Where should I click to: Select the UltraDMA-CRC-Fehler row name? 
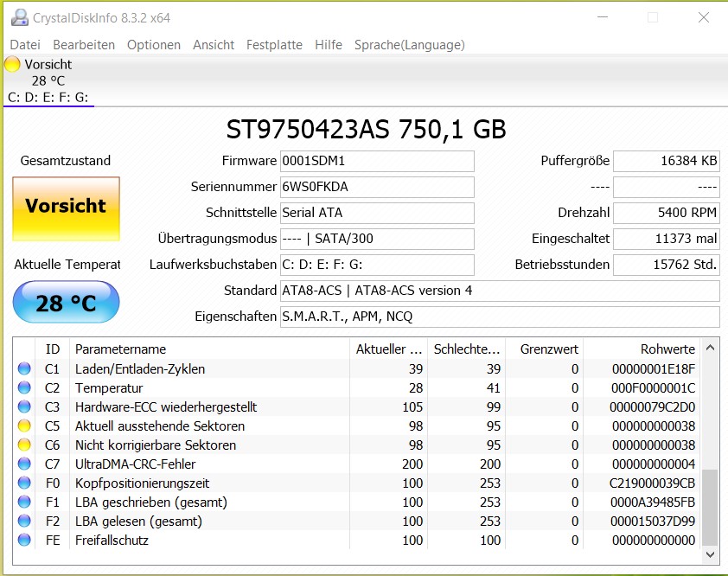pos(135,464)
